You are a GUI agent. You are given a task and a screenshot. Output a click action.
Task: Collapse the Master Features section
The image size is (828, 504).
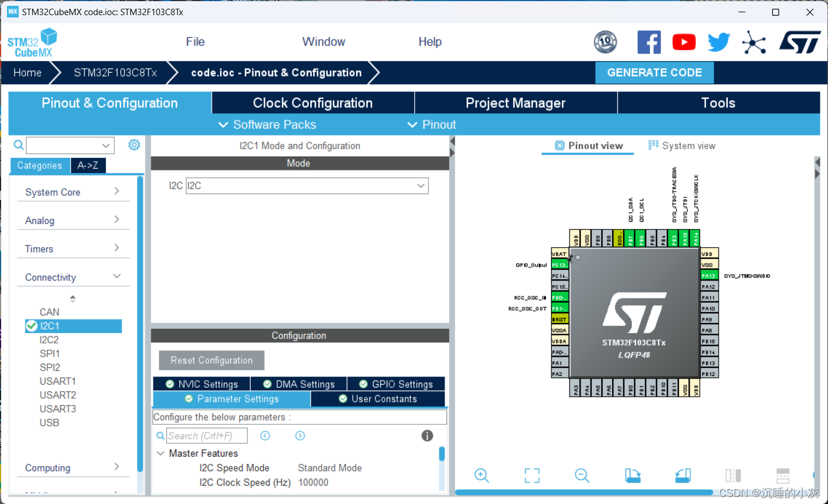click(x=161, y=453)
